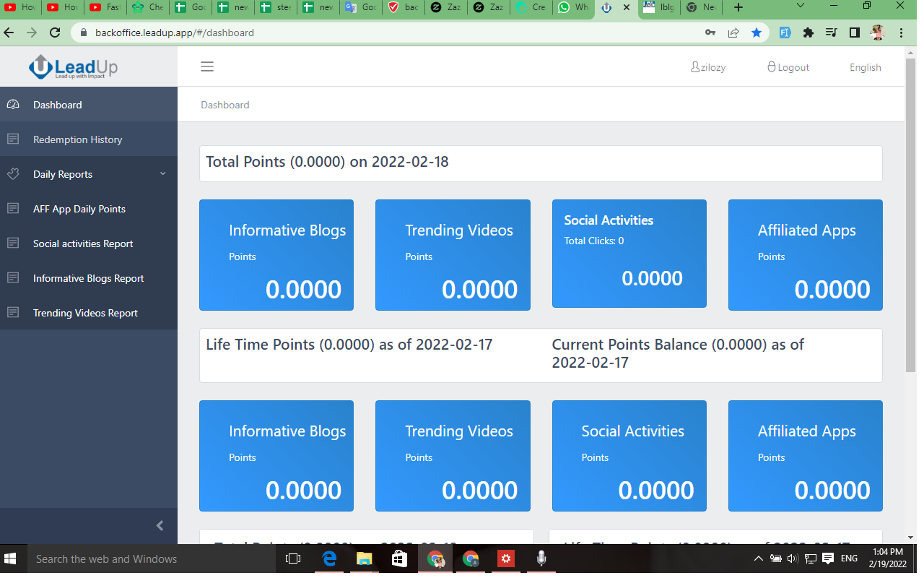Viewport: 924px width, 578px height.
Task: Open the Action Center notifications icon
Action: click(828, 558)
